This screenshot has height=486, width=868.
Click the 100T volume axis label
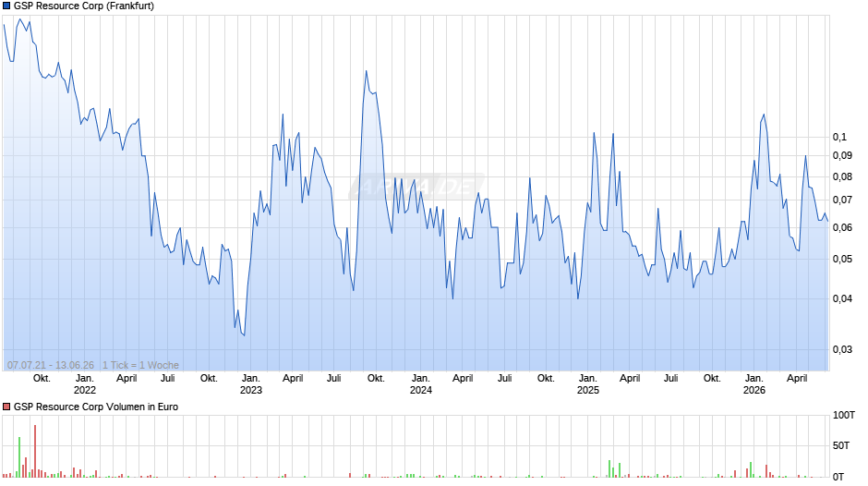coord(844,416)
